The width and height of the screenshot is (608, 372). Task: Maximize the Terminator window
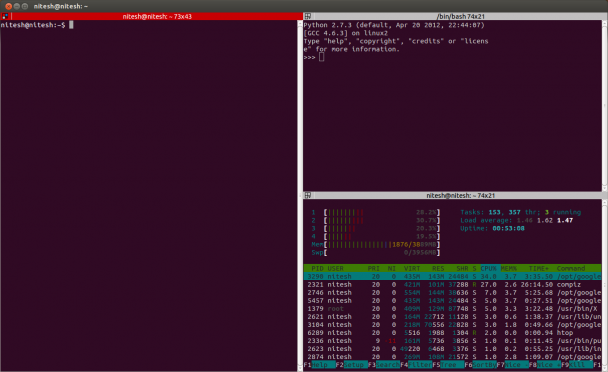[x=25, y=6]
